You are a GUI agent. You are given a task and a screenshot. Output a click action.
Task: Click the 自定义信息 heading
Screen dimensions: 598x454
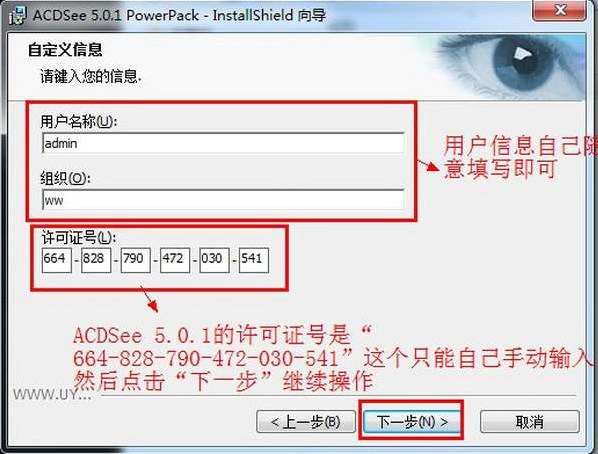65,50
